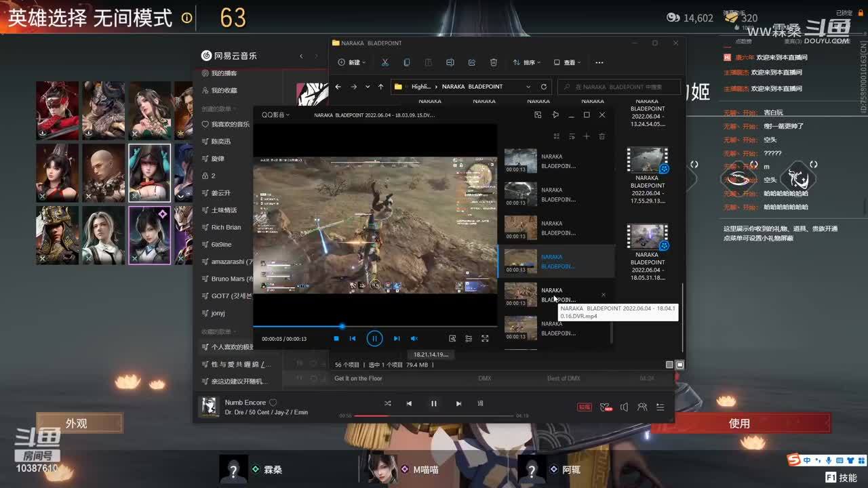Open 我喜欢的音乐 playlist
This screenshot has width=868, height=488.
[x=226, y=125]
